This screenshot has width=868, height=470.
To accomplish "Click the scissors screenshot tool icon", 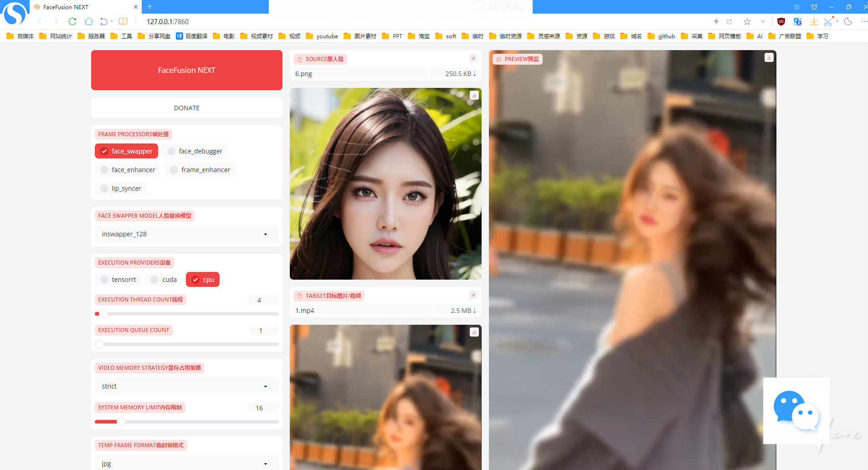I will pos(828,21).
